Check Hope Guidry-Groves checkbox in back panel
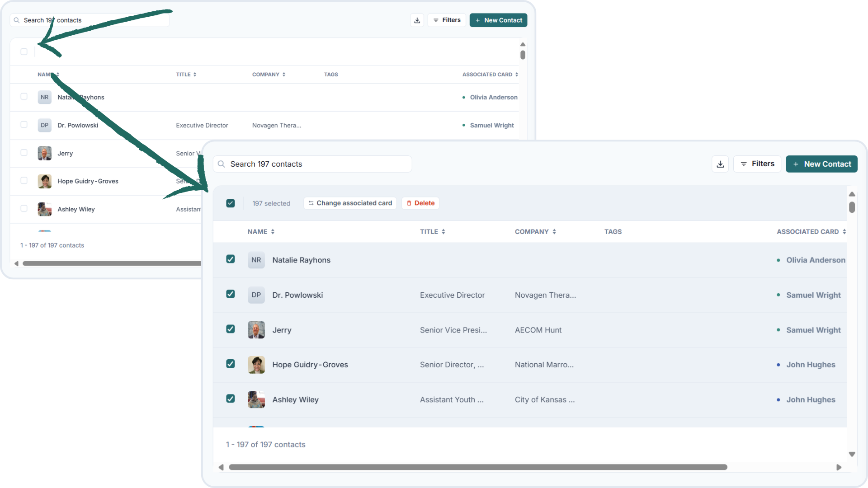 [24, 180]
